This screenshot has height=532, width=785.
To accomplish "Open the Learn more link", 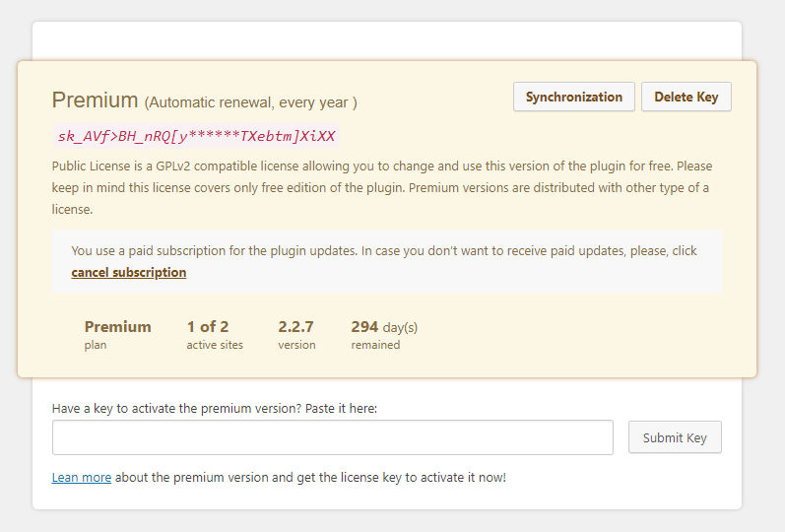I will click(82, 478).
